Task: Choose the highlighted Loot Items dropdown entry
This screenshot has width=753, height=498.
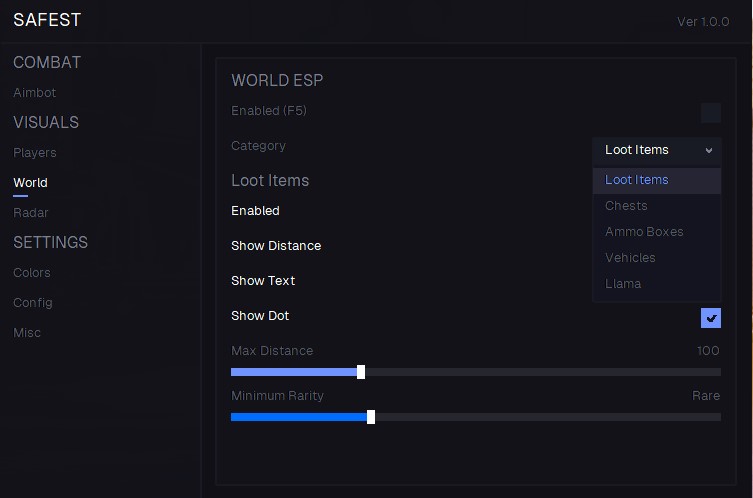Action: [637, 180]
